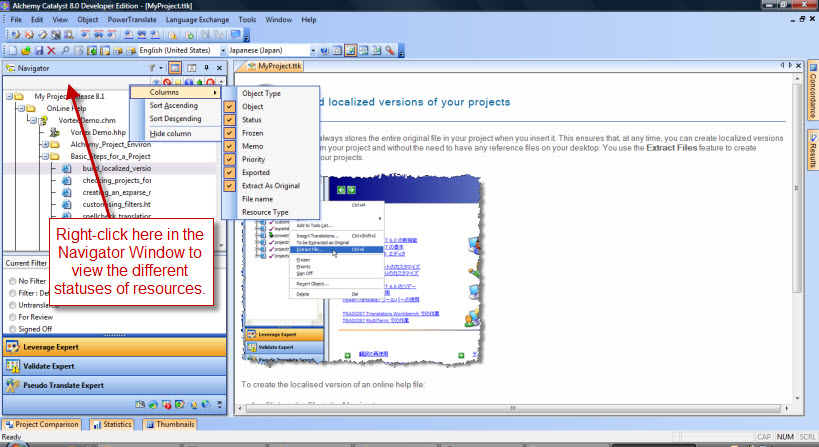The width and height of the screenshot is (819, 447).
Task: Open the Japanese (Japan) target language dropdown
Action: click(x=313, y=51)
